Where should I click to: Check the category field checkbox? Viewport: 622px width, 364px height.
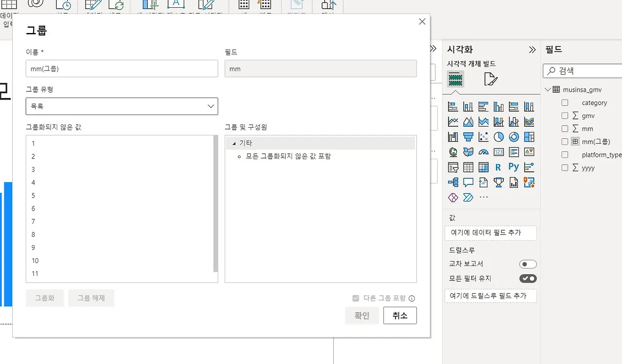click(565, 103)
